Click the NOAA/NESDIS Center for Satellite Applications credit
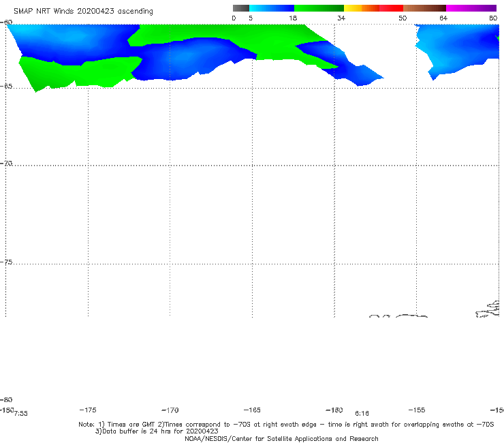The height and width of the screenshot is (443, 504). 281,439
